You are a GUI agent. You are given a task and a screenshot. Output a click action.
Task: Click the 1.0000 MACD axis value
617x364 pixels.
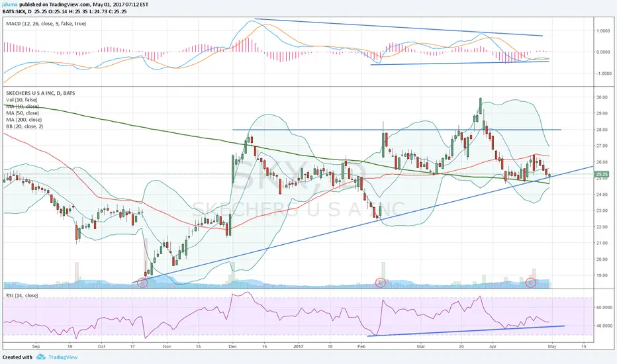pyautogui.click(x=603, y=31)
